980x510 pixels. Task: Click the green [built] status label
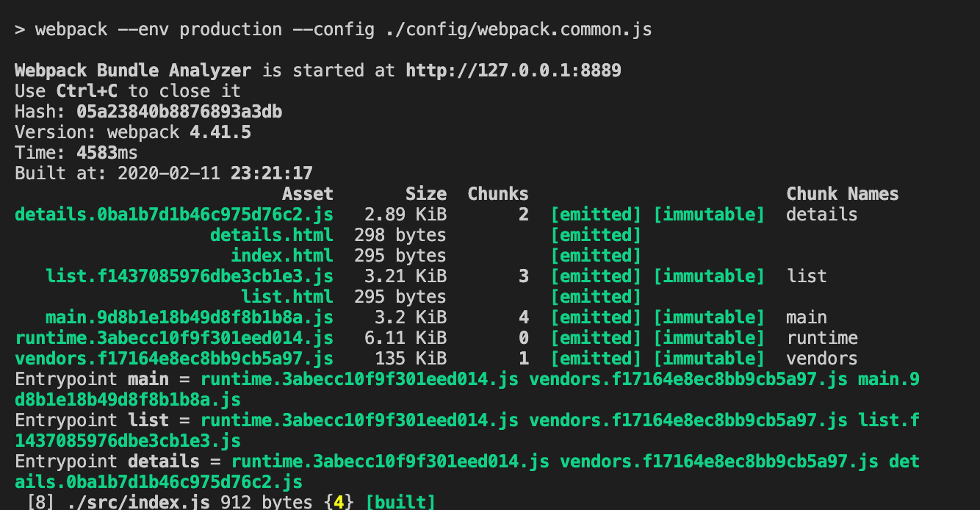[400, 503]
